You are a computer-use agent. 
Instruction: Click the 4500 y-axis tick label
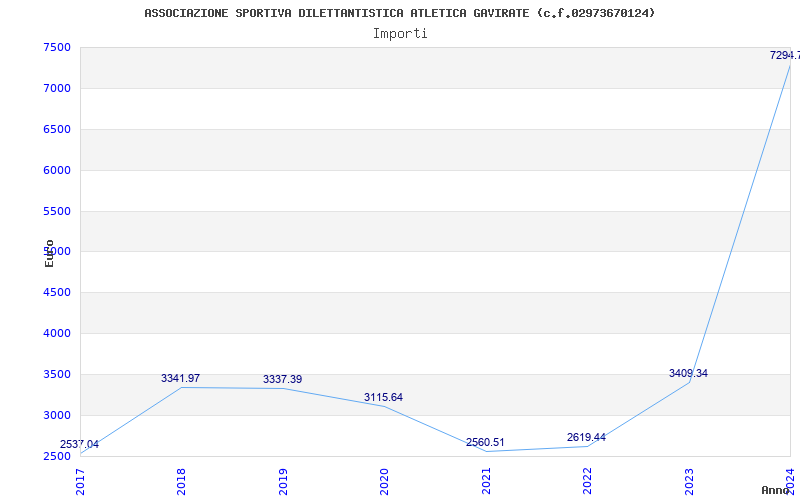coord(57,293)
